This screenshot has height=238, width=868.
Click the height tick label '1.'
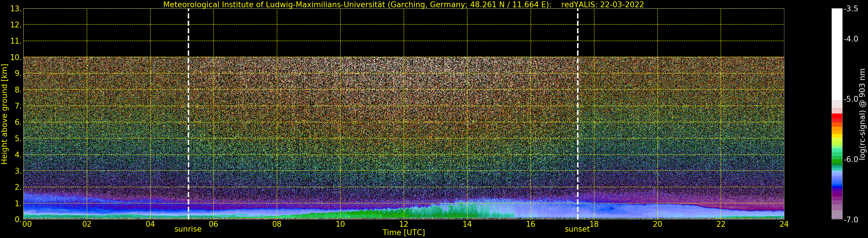(18, 203)
